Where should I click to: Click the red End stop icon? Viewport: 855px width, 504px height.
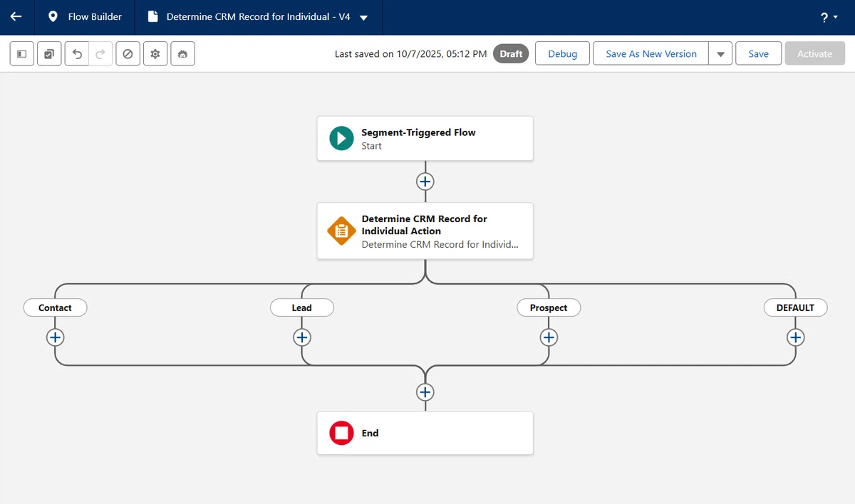click(x=341, y=433)
